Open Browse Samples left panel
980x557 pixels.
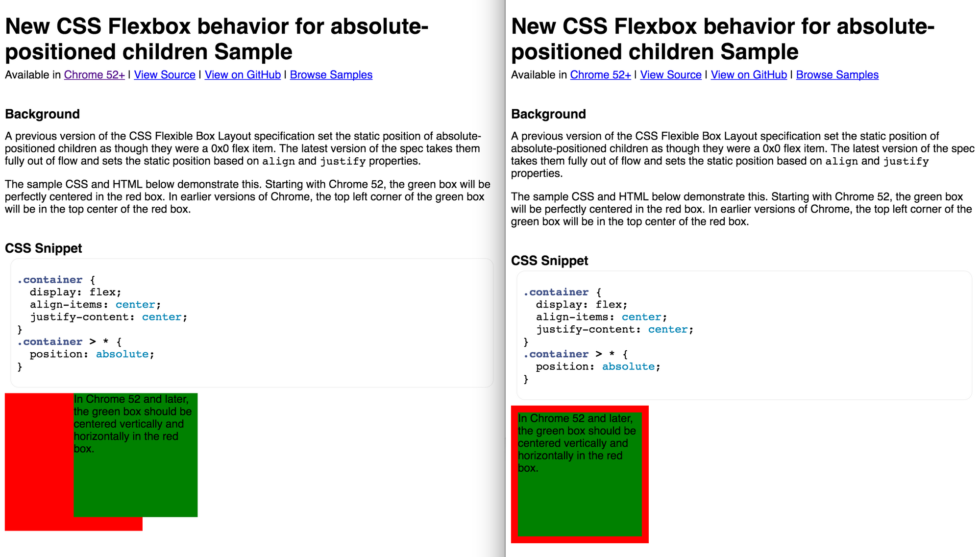tap(330, 74)
